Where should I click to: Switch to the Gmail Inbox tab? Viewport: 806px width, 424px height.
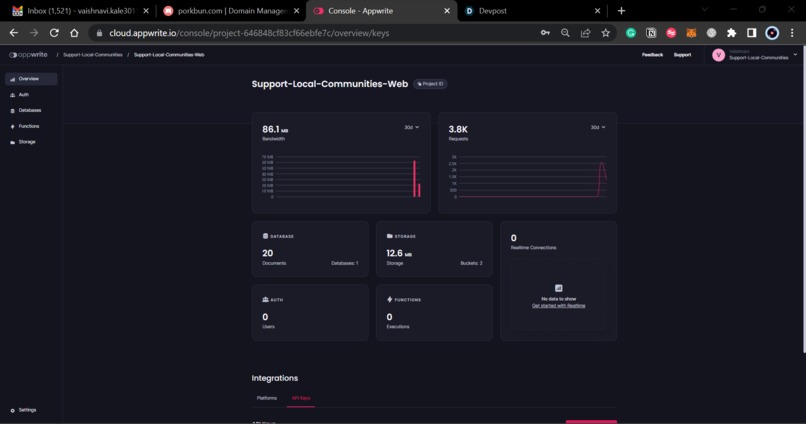[79, 11]
